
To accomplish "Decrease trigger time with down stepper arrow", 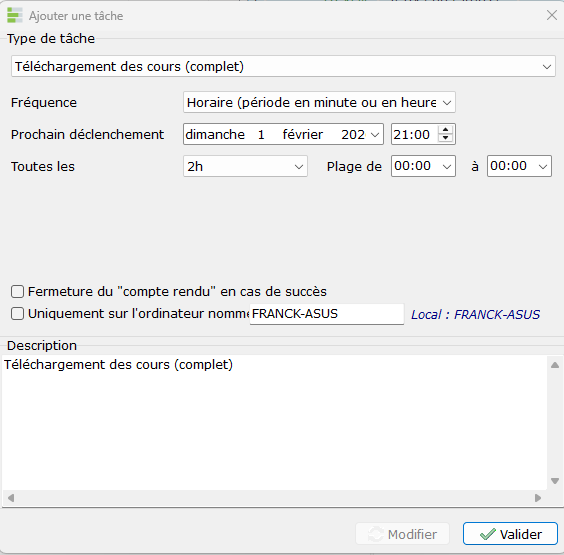I will 446,138.
